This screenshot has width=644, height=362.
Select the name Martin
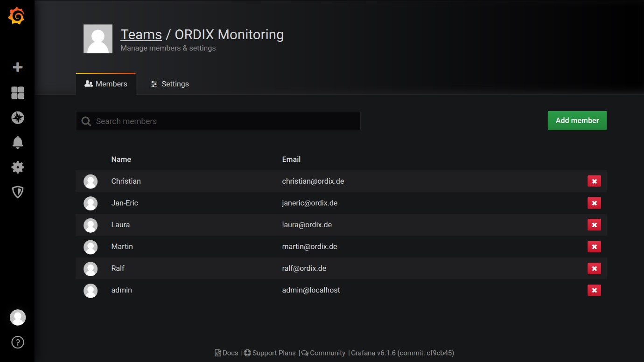(x=122, y=246)
